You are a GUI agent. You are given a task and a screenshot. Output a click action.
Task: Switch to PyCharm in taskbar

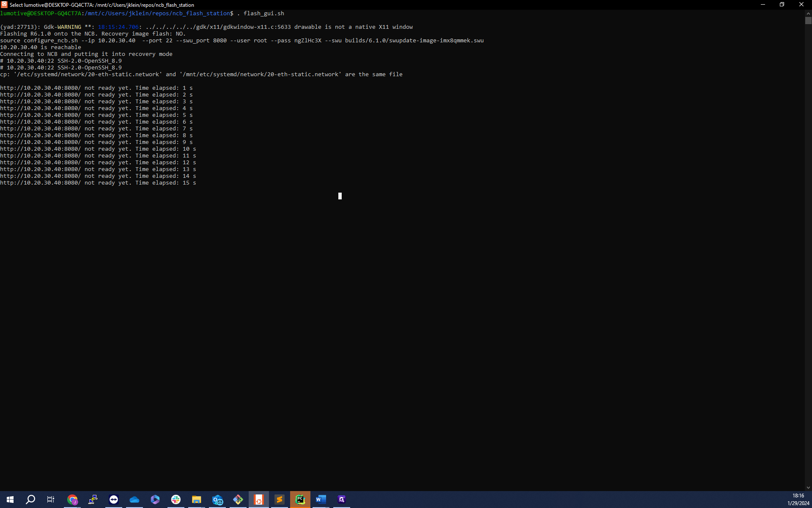300,500
